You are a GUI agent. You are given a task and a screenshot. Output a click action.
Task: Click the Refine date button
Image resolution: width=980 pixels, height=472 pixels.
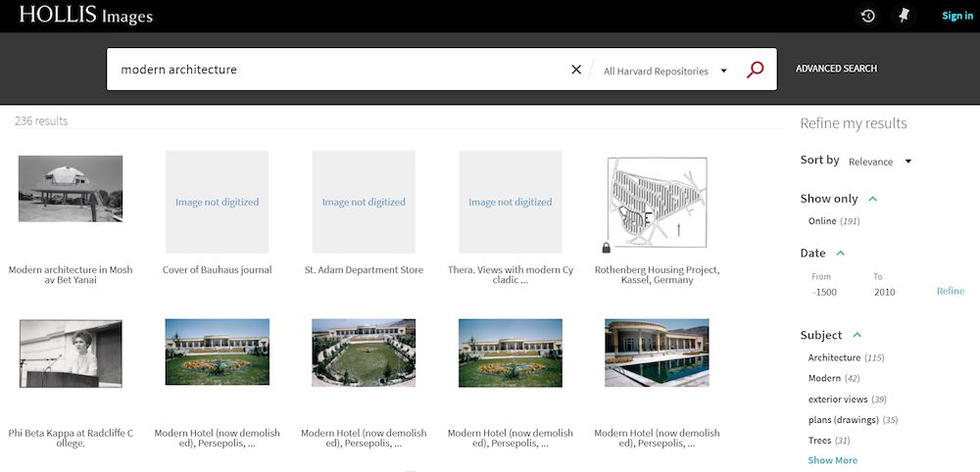950,292
